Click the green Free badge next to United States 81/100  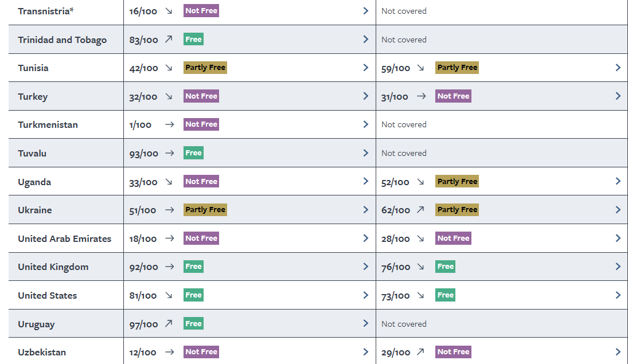tap(193, 295)
